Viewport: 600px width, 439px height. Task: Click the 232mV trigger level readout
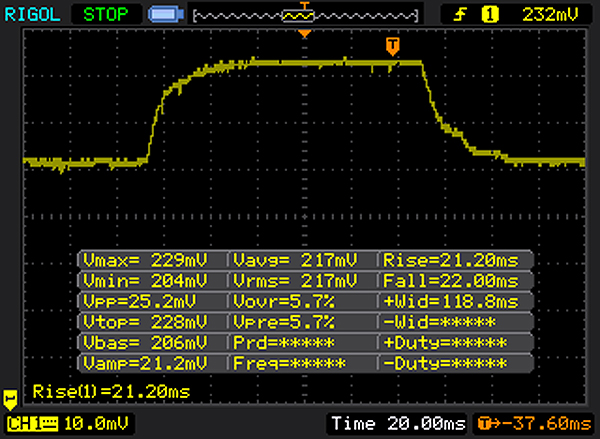click(549, 15)
